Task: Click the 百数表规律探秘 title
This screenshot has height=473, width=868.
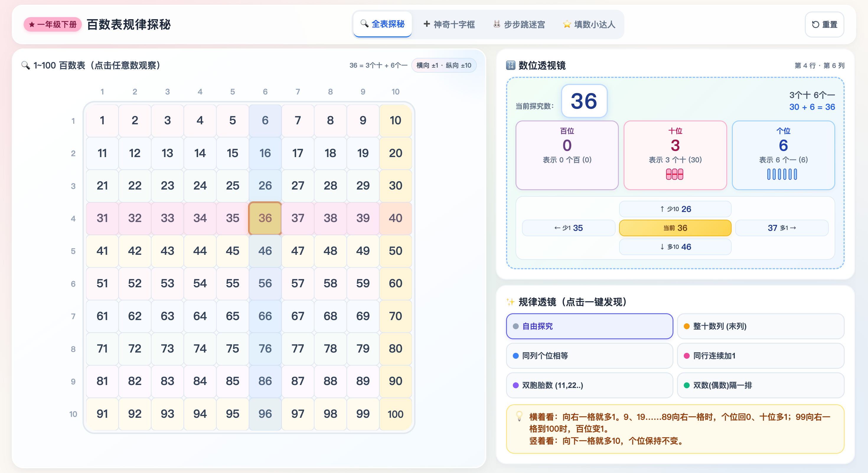Action: (x=128, y=25)
